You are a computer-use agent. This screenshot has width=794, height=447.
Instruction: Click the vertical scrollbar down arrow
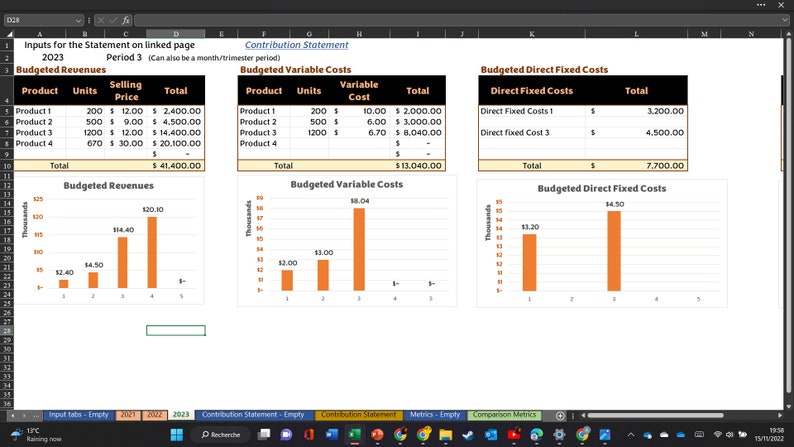(x=788, y=406)
